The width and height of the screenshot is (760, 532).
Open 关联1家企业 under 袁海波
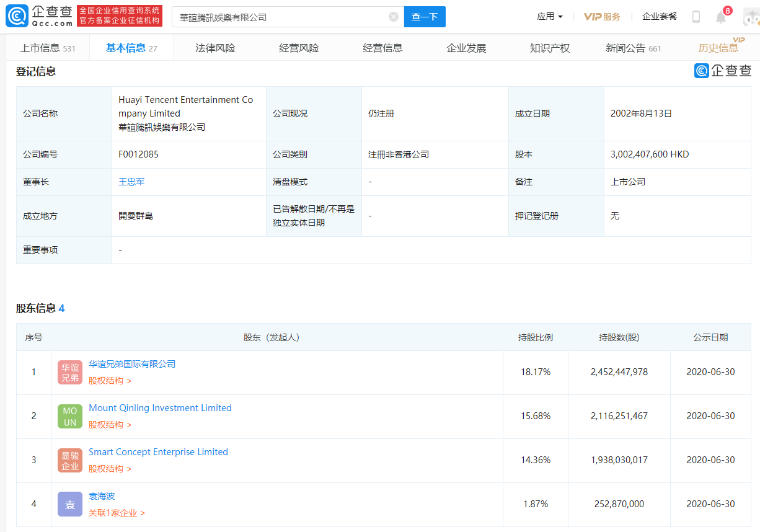coord(117,513)
